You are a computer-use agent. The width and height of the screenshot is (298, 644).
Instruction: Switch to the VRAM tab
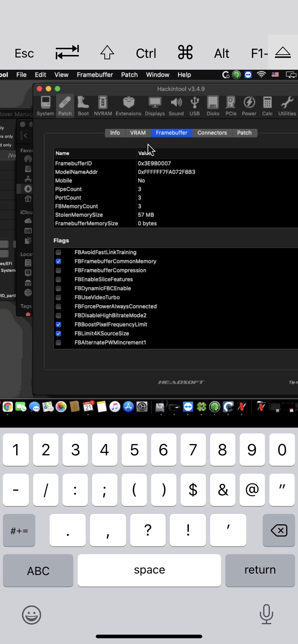coord(138,133)
